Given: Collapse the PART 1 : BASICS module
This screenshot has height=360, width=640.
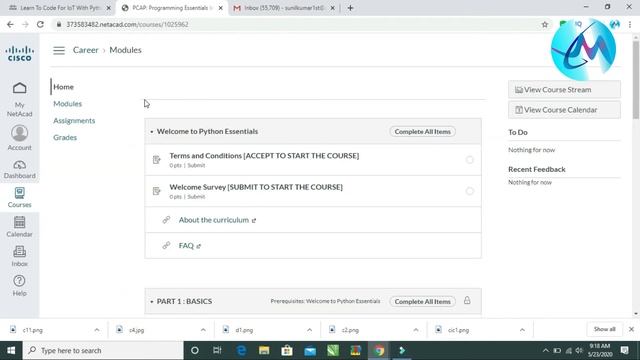Looking at the screenshot, I should (151, 302).
